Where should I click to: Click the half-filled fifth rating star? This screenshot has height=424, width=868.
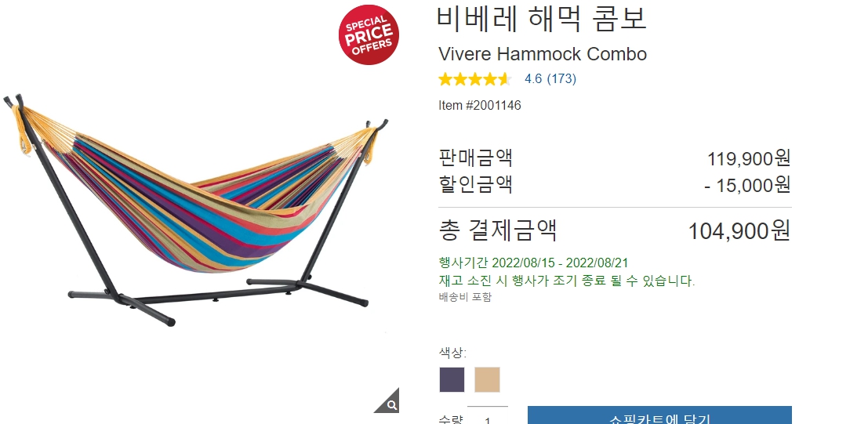pyautogui.click(x=504, y=79)
